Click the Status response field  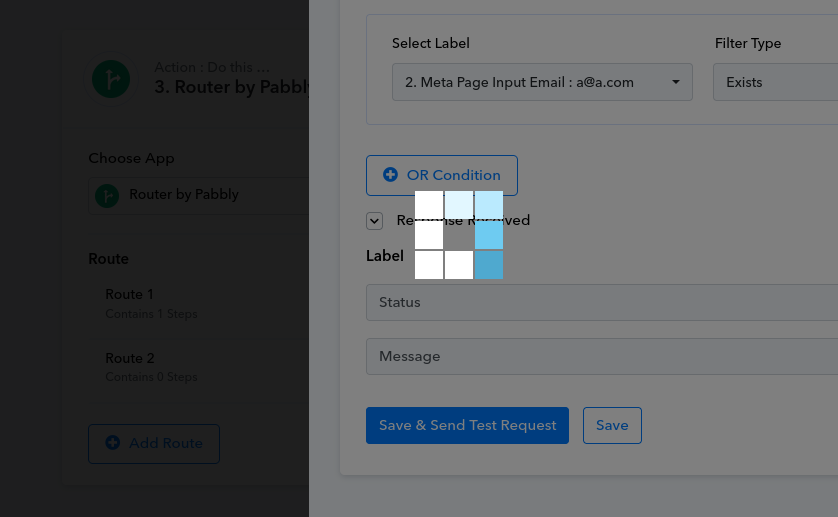602,303
